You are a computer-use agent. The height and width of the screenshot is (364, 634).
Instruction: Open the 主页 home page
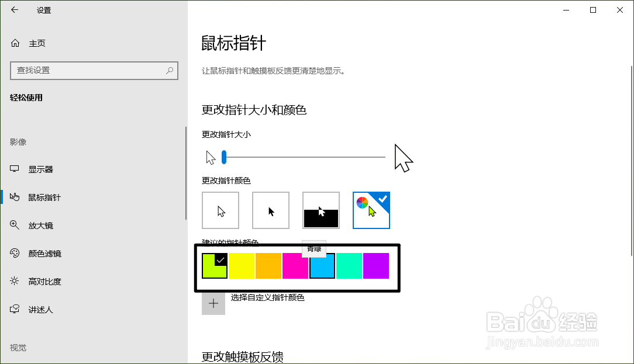point(28,43)
